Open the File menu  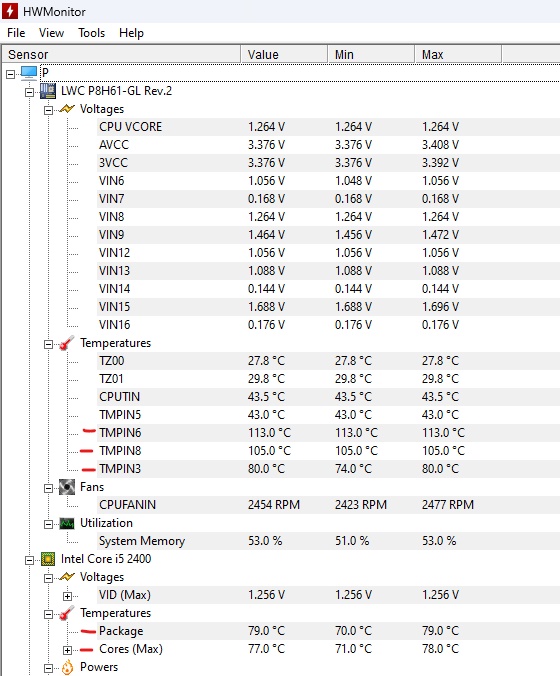coord(16,33)
